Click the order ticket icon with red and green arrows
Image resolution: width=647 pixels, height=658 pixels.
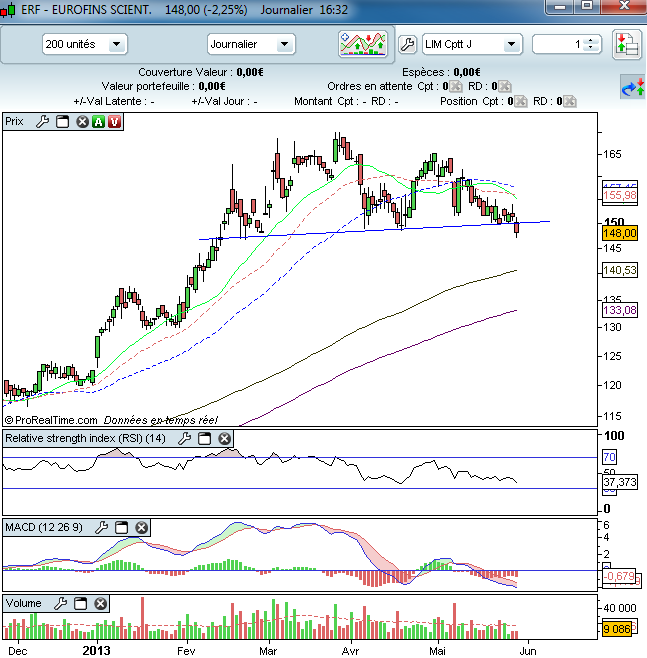(x=626, y=44)
